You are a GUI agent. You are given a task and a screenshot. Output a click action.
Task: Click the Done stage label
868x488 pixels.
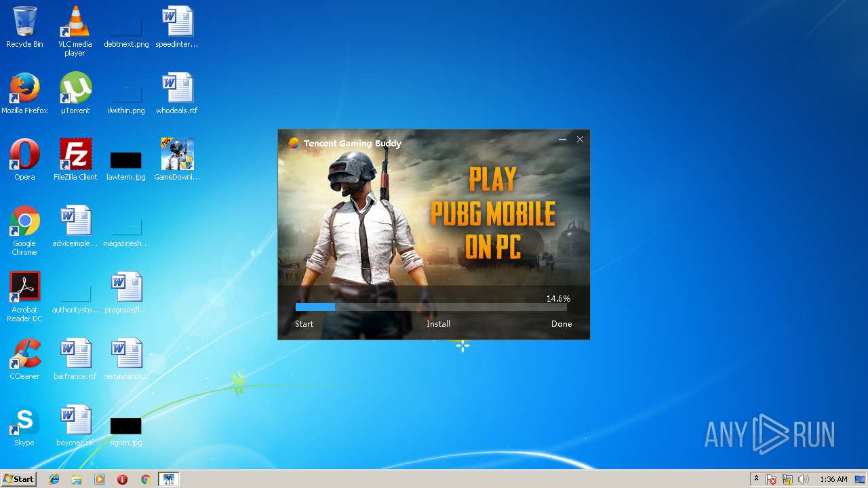561,324
